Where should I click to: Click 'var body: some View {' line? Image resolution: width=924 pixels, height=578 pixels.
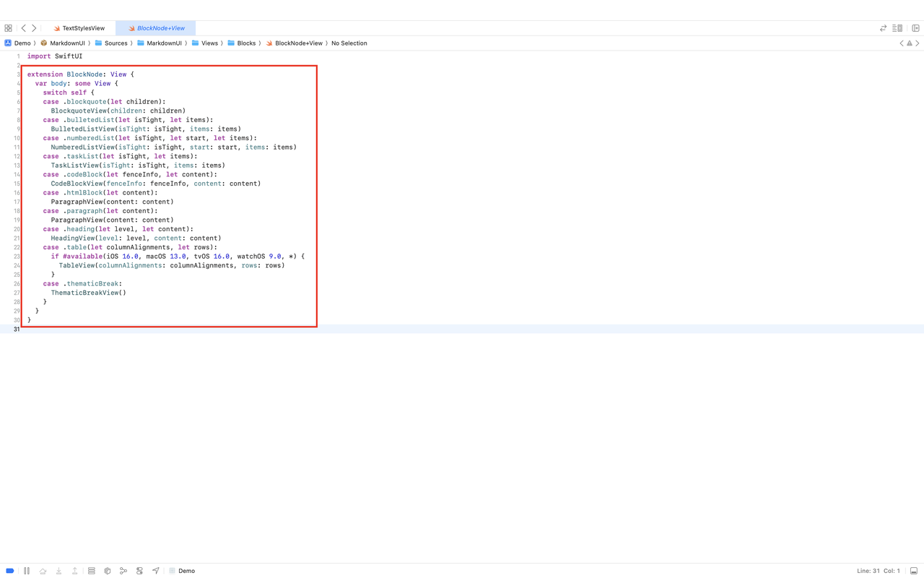(x=77, y=84)
